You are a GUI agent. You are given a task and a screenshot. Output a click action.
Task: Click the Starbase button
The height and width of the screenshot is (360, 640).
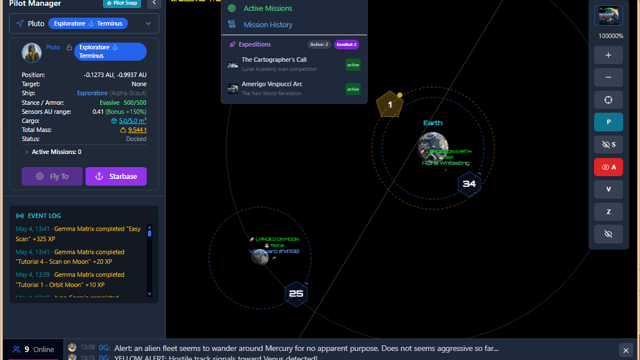[x=116, y=176]
